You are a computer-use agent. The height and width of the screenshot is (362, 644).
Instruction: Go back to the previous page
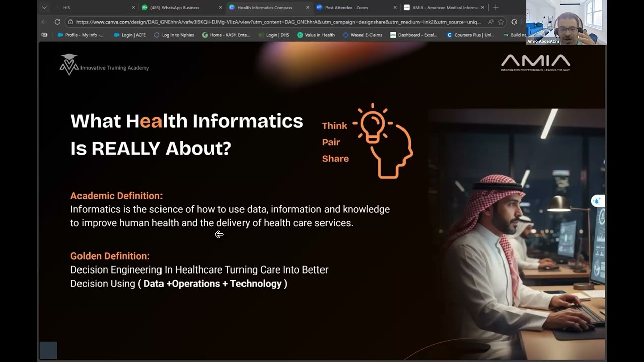(44, 22)
